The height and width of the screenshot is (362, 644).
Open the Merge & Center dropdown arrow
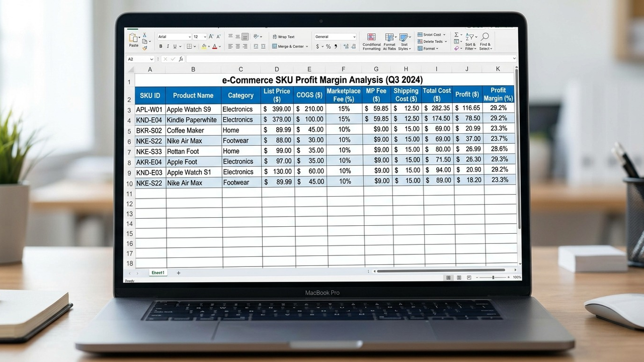(x=306, y=46)
